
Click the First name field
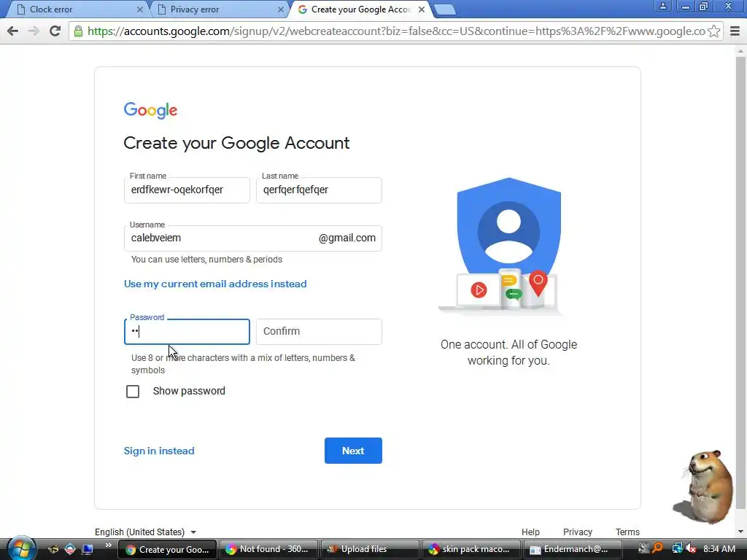(x=187, y=190)
